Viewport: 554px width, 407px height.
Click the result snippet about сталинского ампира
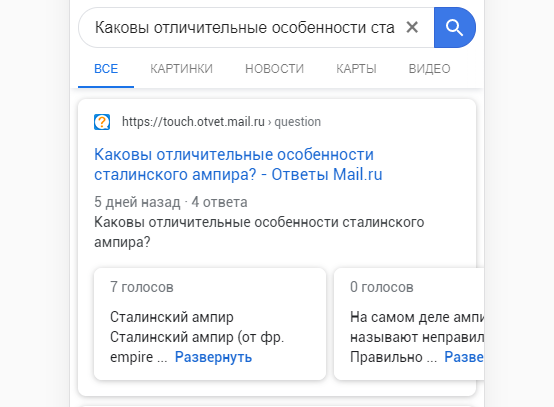tap(259, 232)
